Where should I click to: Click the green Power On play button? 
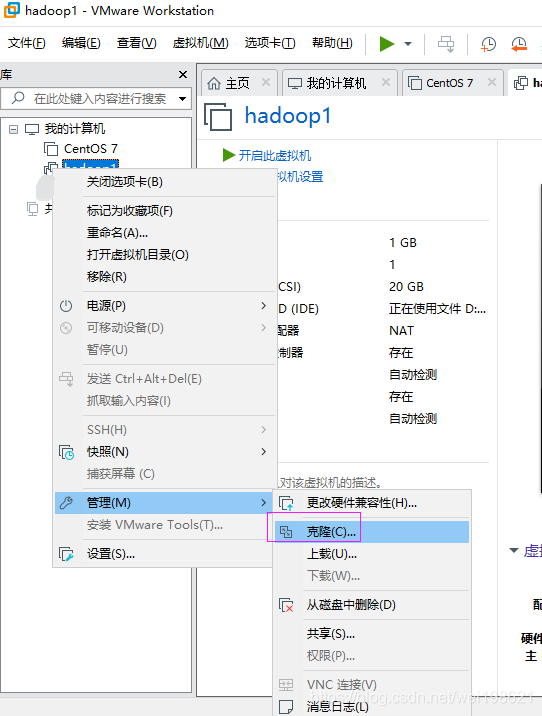click(387, 44)
